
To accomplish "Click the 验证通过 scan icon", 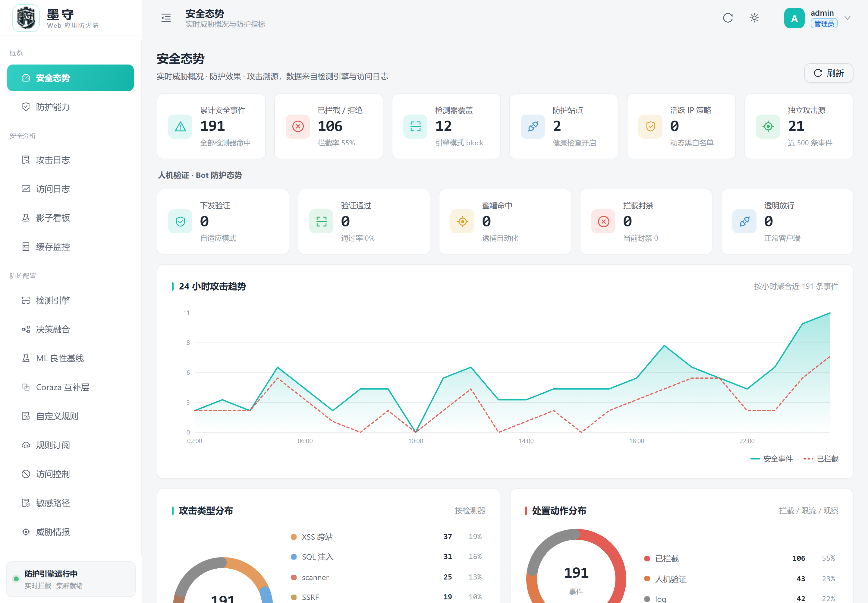I will [322, 222].
